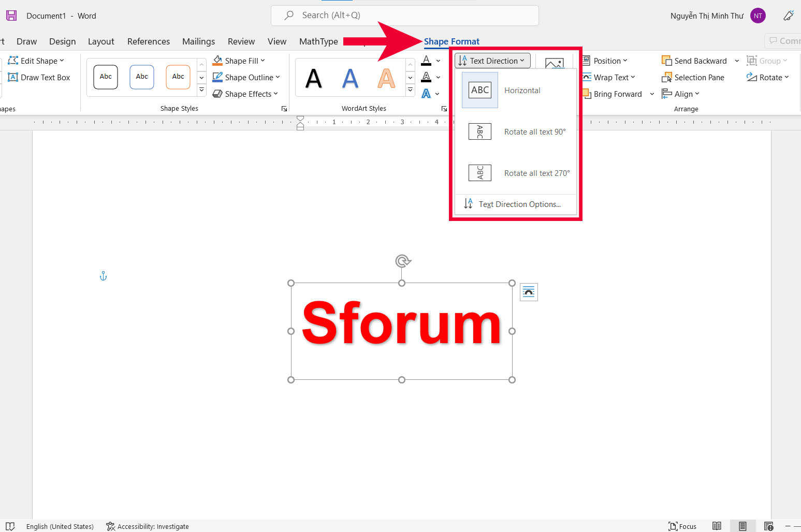Open the WordArt Styles dialog launcher
Image resolution: width=801 pixels, height=532 pixels.
click(444, 109)
